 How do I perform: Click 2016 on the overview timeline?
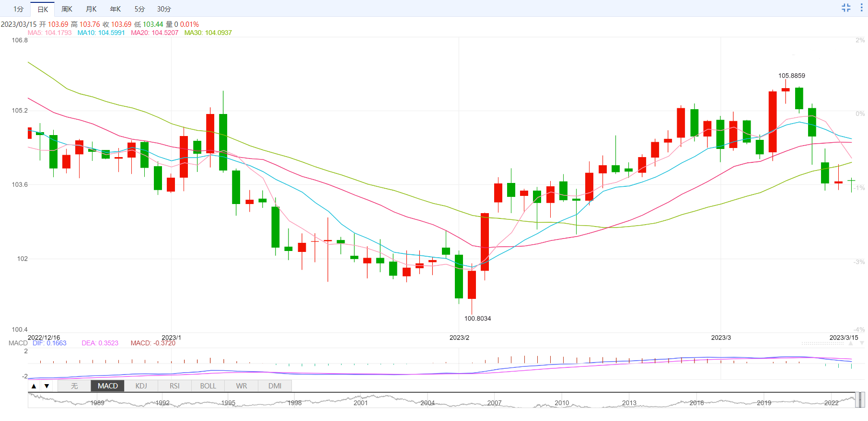pos(696,403)
